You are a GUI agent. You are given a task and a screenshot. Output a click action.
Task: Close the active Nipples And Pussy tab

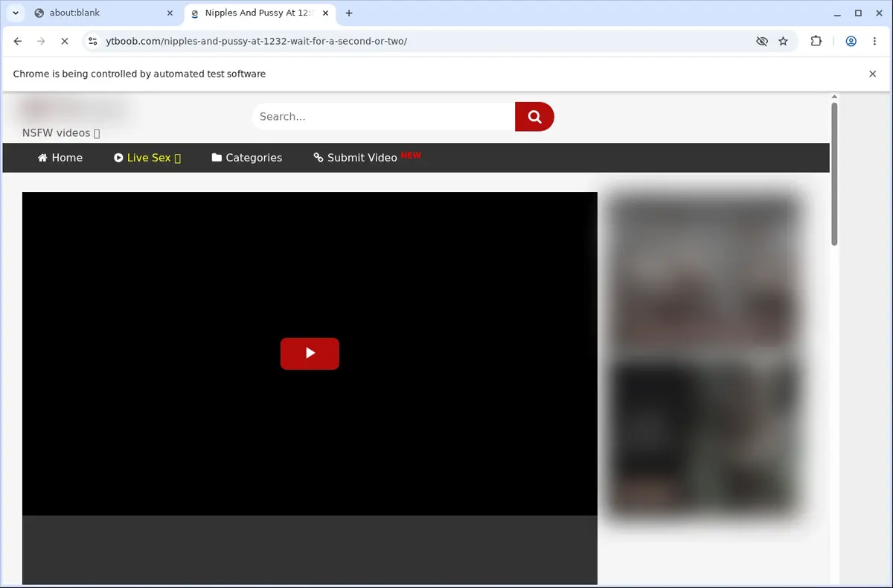coord(325,13)
